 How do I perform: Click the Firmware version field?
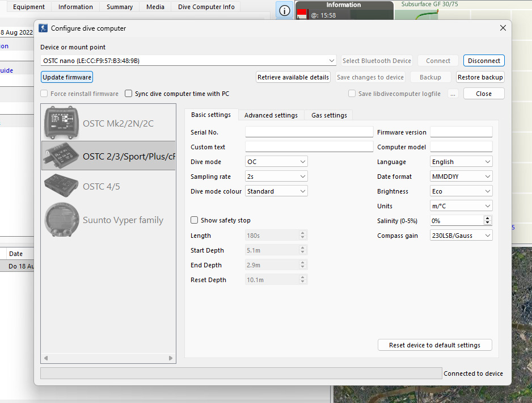point(461,132)
